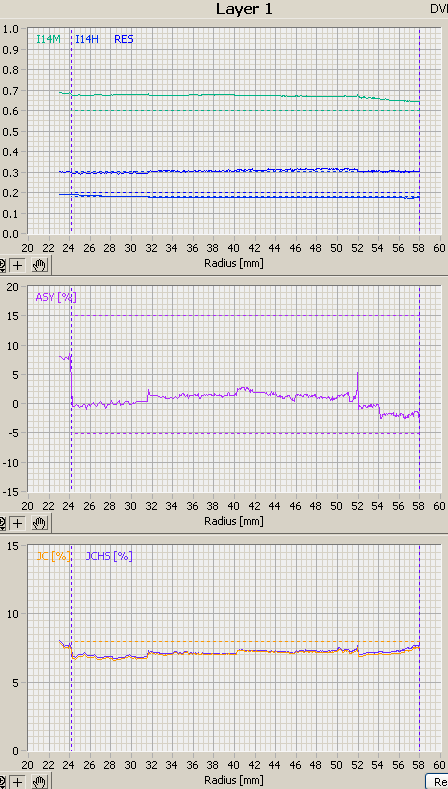Click the ASY [%] legend label

(x=56, y=297)
